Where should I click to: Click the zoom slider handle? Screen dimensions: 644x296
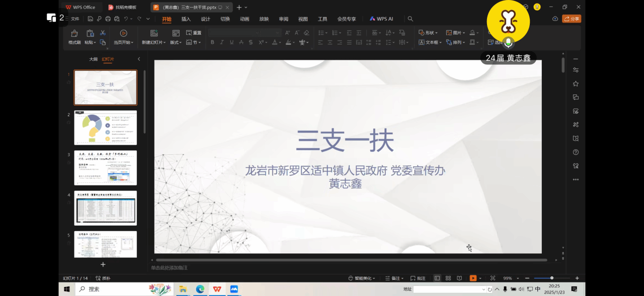pos(552,278)
